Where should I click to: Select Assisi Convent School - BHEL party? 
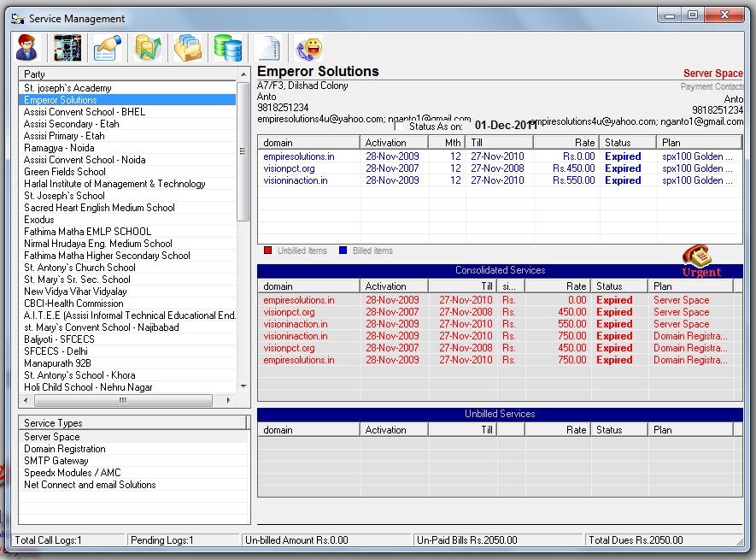pyautogui.click(x=128, y=112)
